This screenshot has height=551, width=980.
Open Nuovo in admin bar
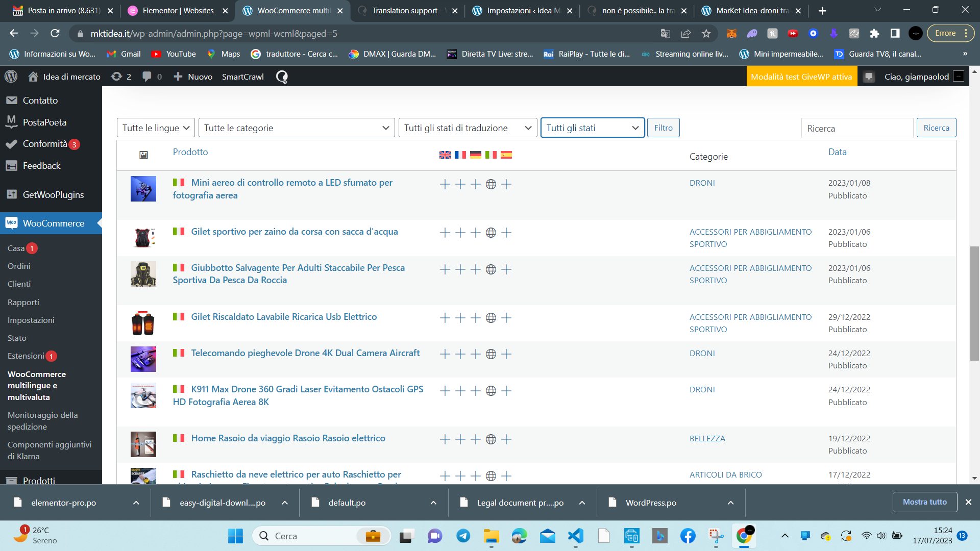point(193,77)
